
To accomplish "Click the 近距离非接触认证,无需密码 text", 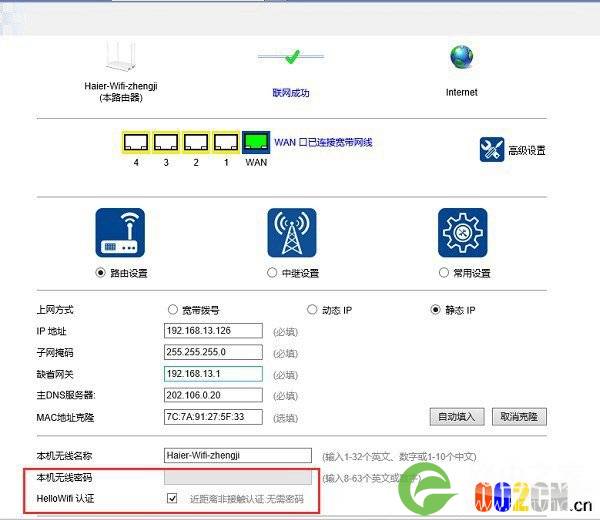I will [247, 499].
